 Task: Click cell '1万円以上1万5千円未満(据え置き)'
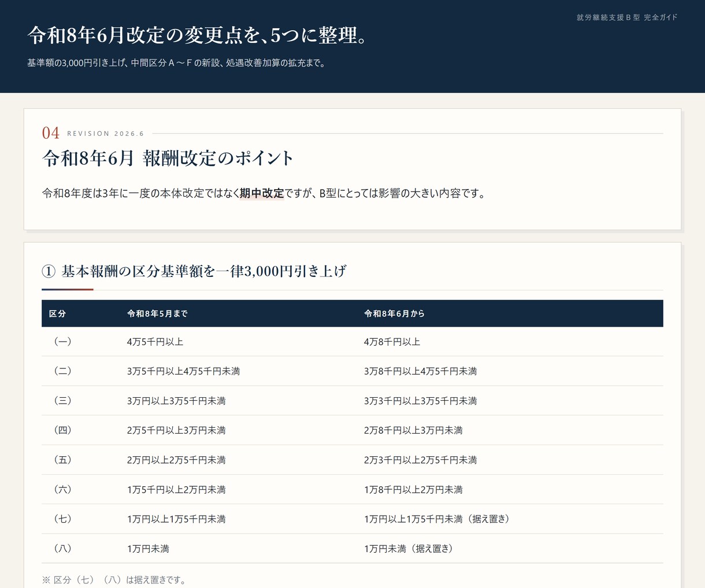(x=439, y=519)
